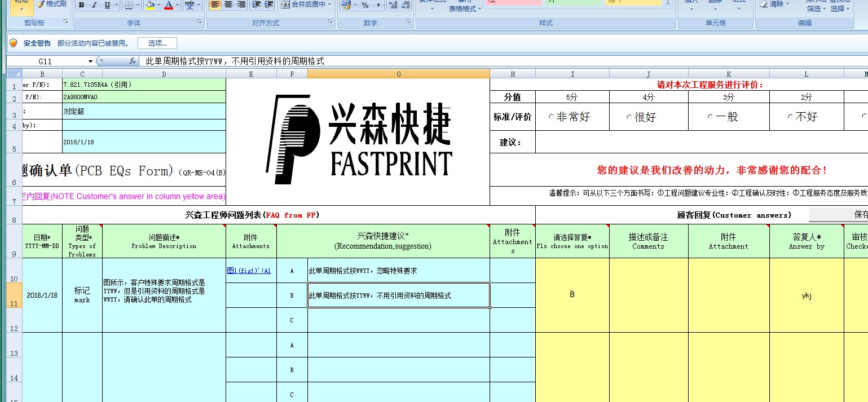Viewport: 868px width, 402px height.
Task: Select the 标记 mark problem type cell
Action: tap(82, 295)
